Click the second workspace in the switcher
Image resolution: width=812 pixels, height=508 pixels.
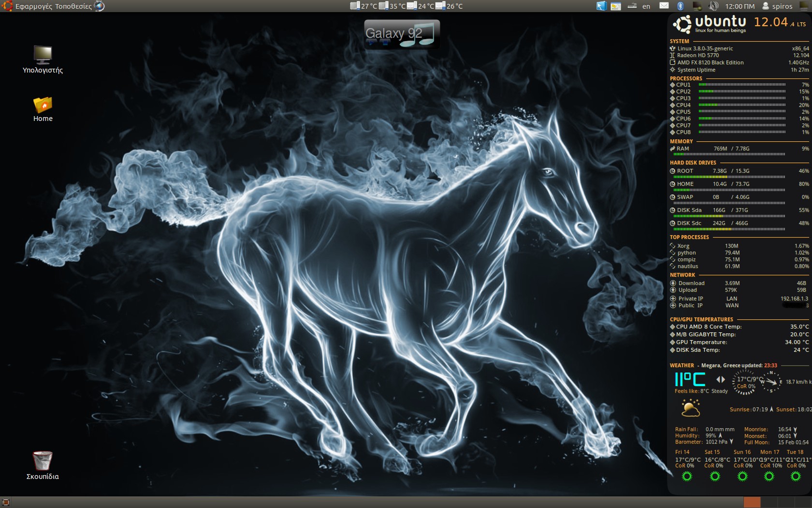pos(768,502)
